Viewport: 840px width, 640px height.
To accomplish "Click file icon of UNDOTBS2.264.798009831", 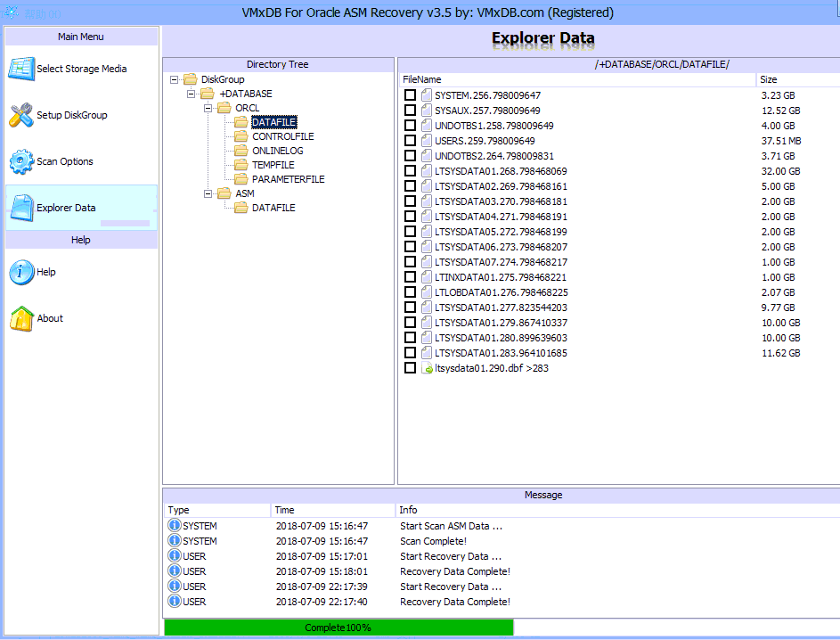I will 427,156.
